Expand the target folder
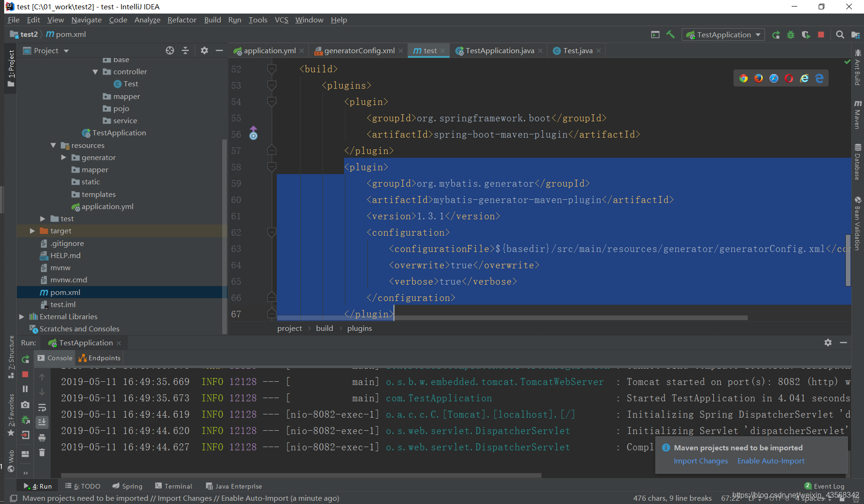This screenshot has height=504, width=864. [32, 231]
